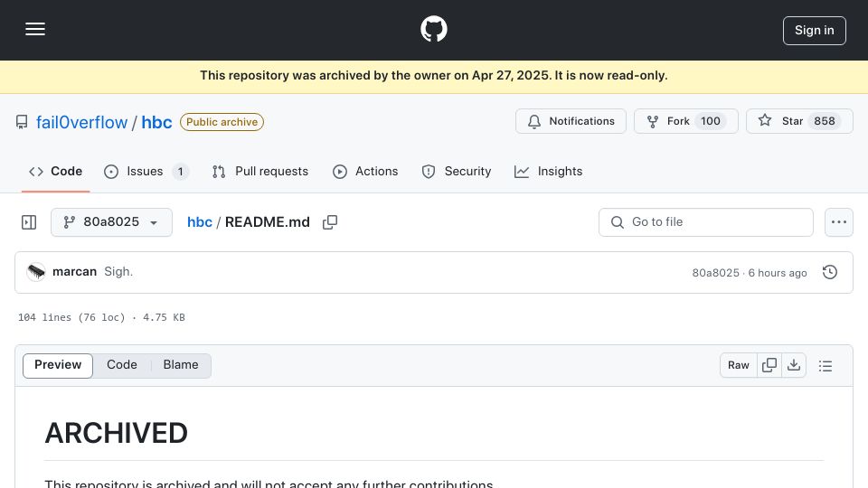Click the Raw file button

point(739,365)
